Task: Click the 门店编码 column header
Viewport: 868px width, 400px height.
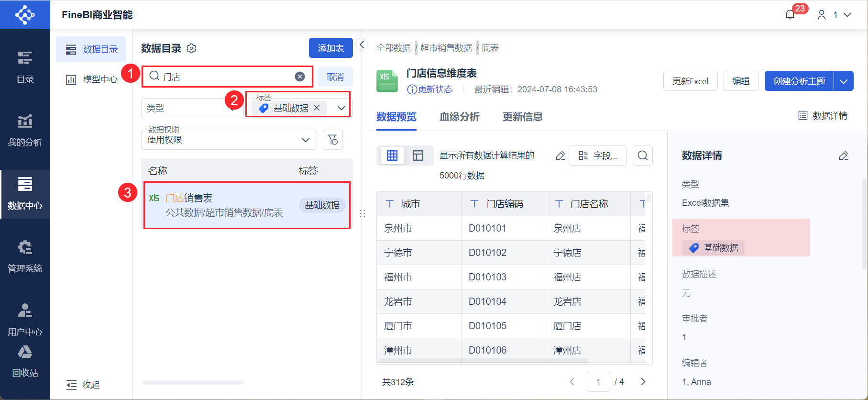Action: point(504,204)
